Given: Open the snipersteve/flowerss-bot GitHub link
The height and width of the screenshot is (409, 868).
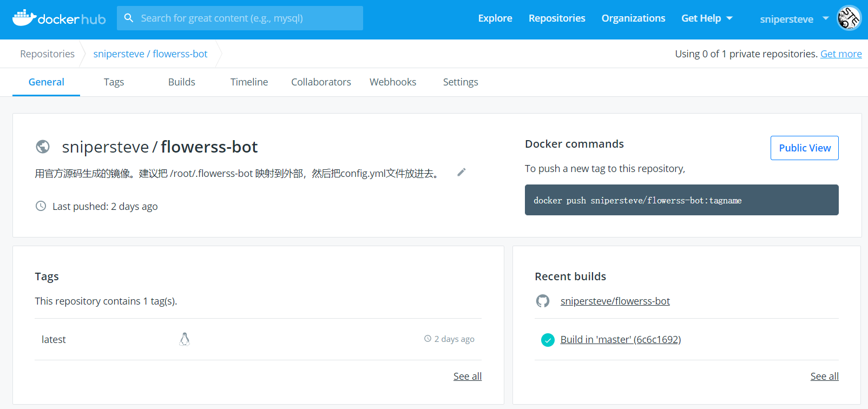Looking at the screenshot, I should point(615,301).
